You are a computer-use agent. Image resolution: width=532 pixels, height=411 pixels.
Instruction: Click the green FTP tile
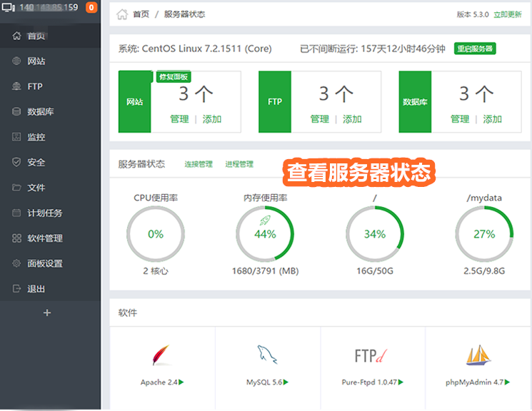coord(275,102)
